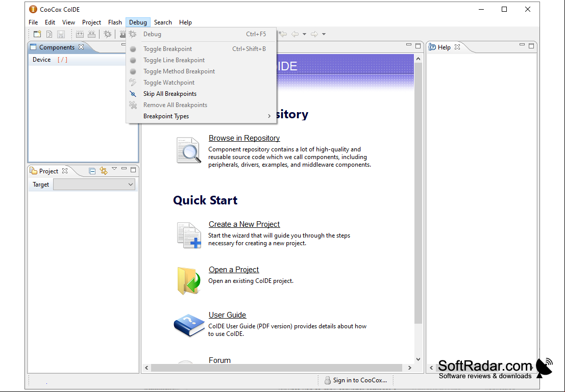Click the Build toolbar icon
The width and height of the screenshot is (565, 392).
[x=80, y=34]
